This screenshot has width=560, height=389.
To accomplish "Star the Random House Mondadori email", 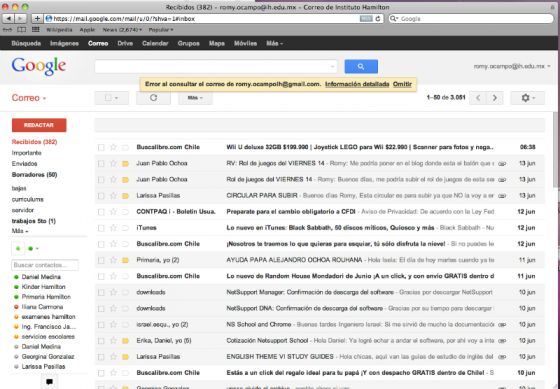I will coord(113,276).
